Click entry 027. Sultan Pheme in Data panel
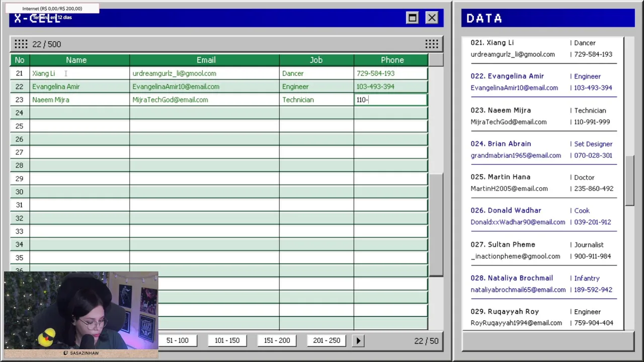 (x=503, y=244)
